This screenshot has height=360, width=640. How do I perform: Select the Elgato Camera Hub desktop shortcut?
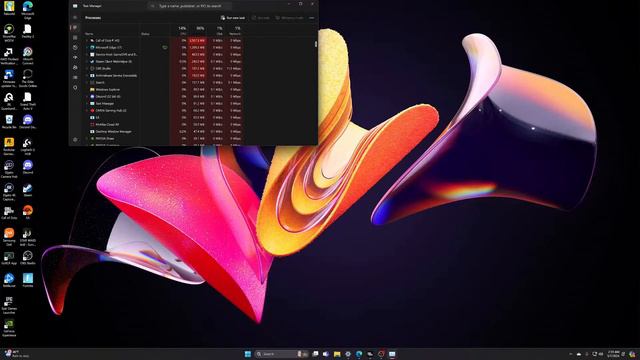(9, 169)
